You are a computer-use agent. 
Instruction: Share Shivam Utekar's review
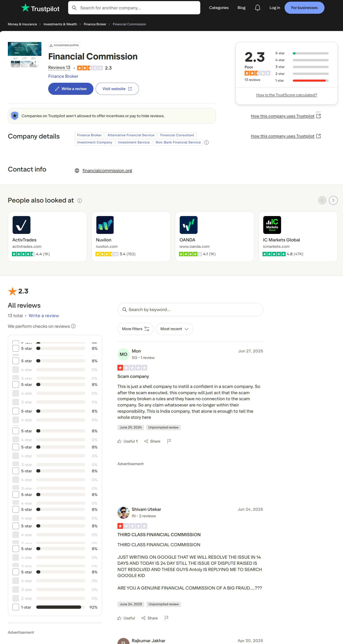(149, 618)
